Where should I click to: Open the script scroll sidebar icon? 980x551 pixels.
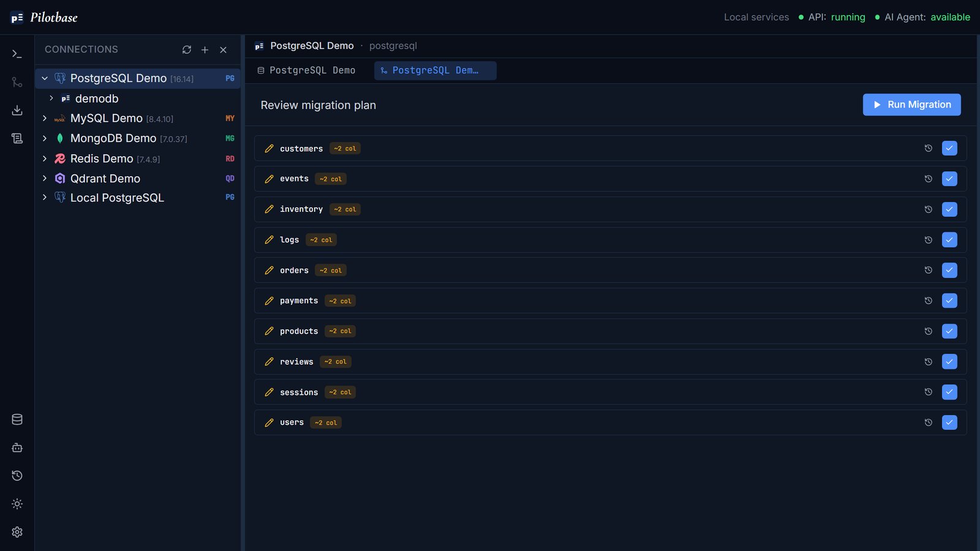click(17, 138)
